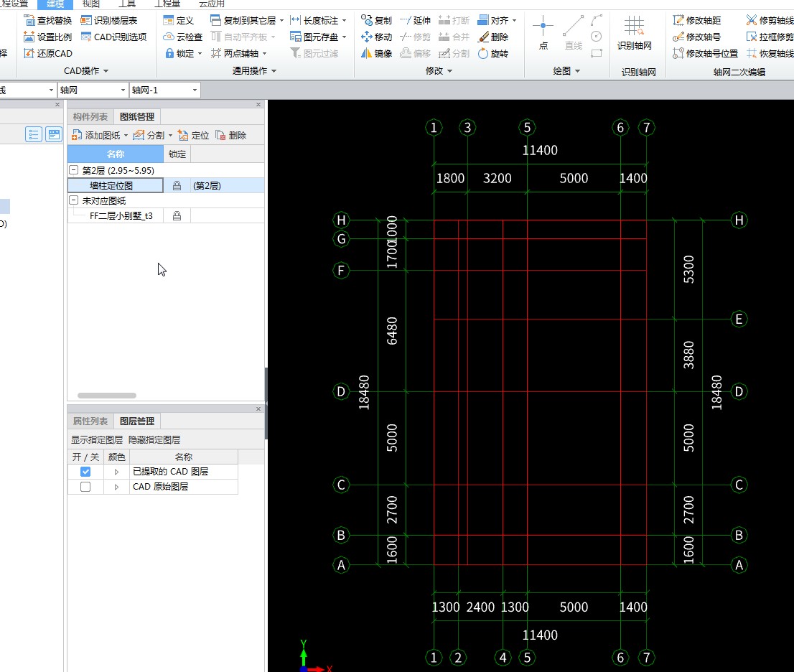Select the 镜像 mirror tool
The width and height of the screenshot is (794, 672).
(x=376, y=53)
